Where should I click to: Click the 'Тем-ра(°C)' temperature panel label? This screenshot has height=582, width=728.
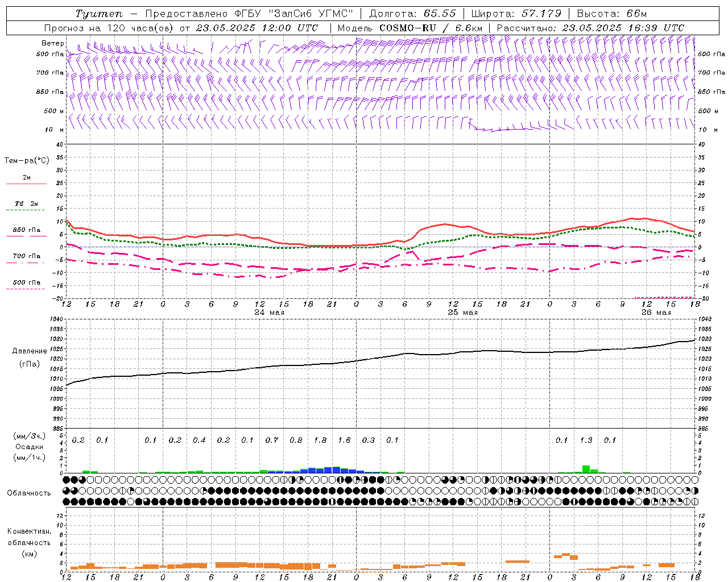[x=27, y=161]
